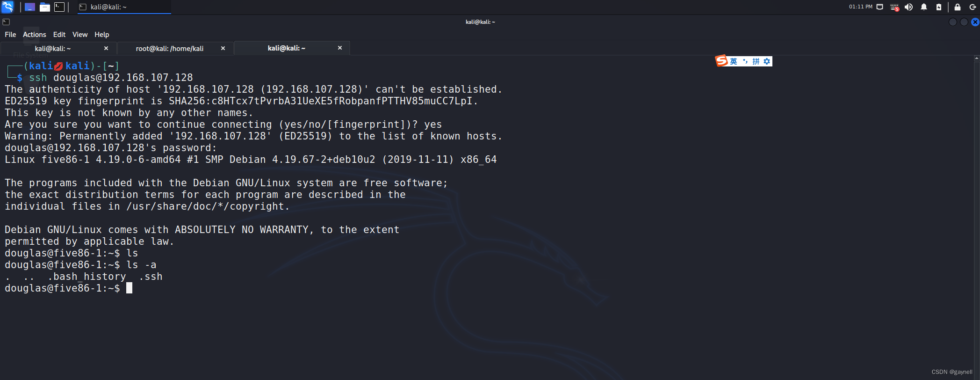Minimize the terminal window

click(953, 22)
